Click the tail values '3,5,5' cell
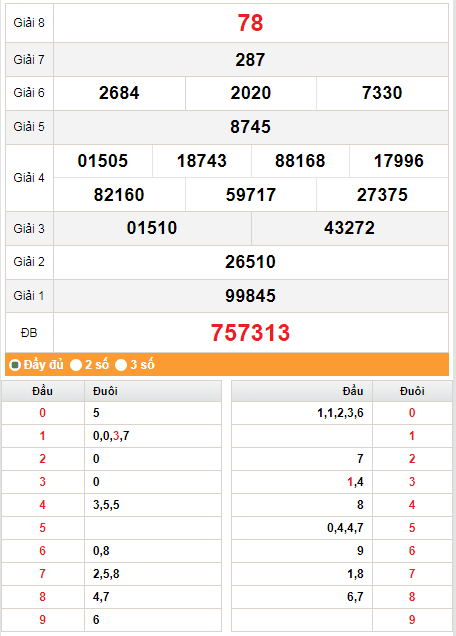 pos(153,505)
